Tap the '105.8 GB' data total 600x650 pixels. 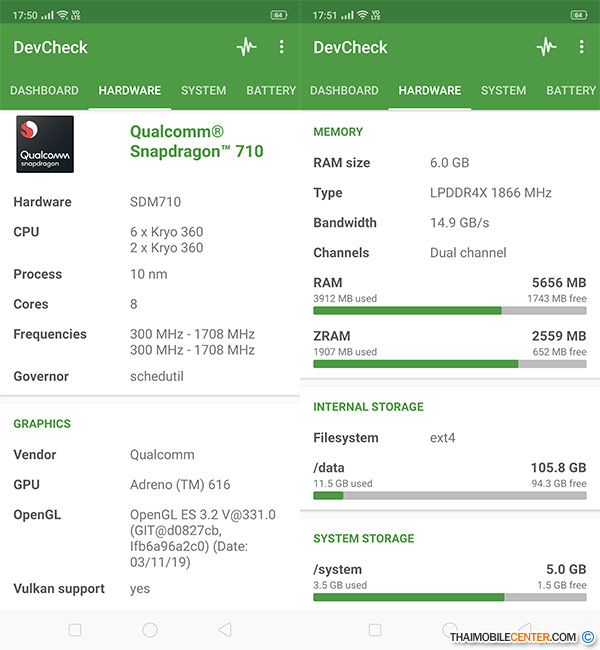559,468
